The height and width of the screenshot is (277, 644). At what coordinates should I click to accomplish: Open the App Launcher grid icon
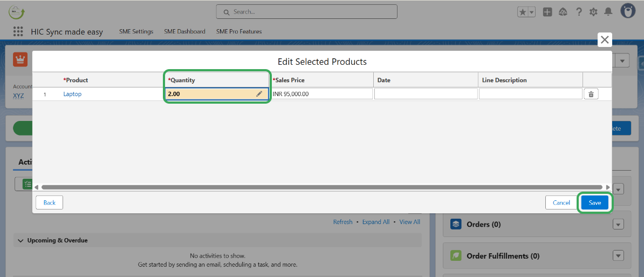[18, 31]
